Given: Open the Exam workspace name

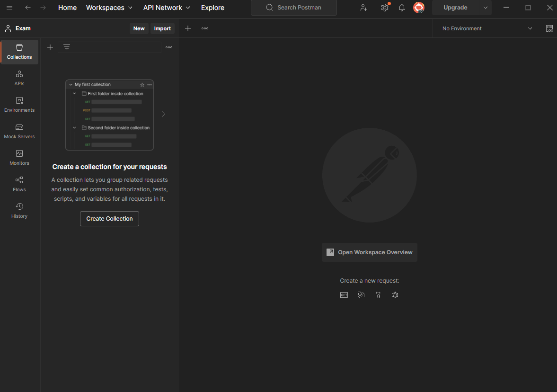Looking at the screenshot, I should click(x=23, y=28).
